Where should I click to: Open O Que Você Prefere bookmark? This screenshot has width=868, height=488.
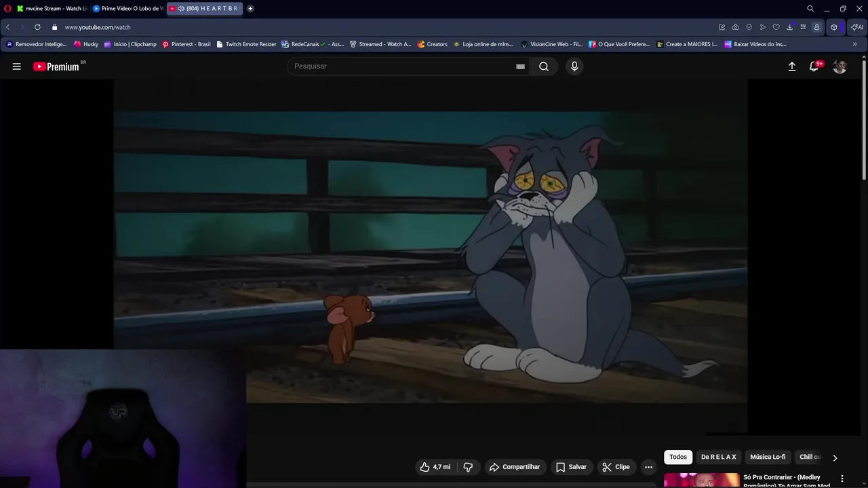[619, 44]
